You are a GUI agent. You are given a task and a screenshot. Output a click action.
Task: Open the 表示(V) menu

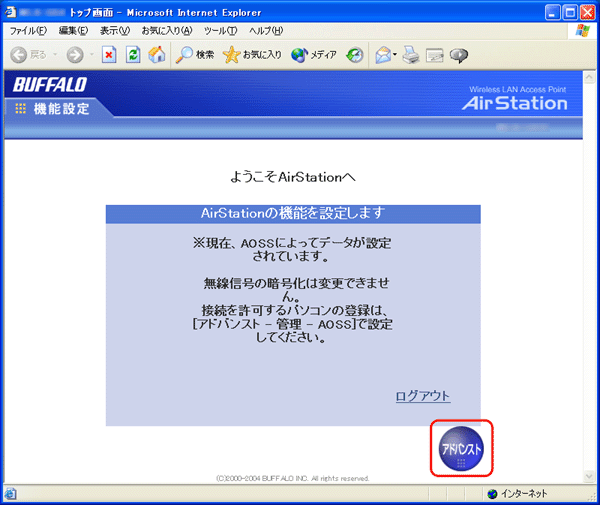[x=115, y=31]
